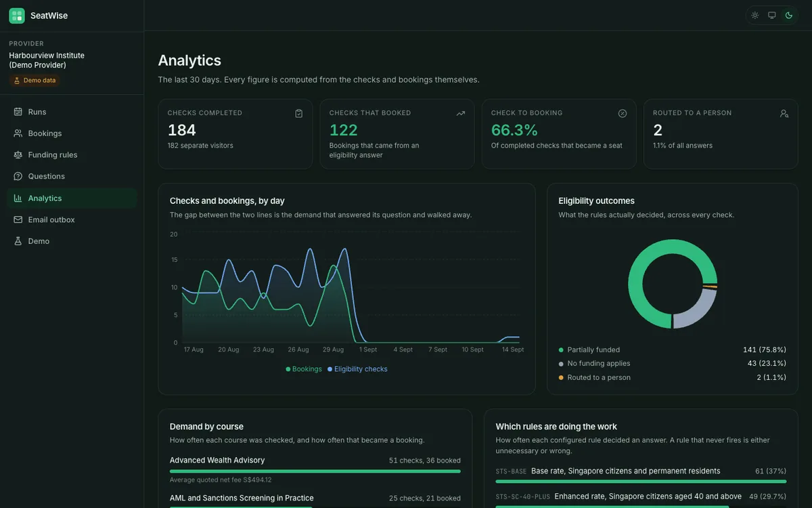
Task: Click the "Checks and bookings, by day" heading
Action: pyautogui.click(x=227, y=201)
